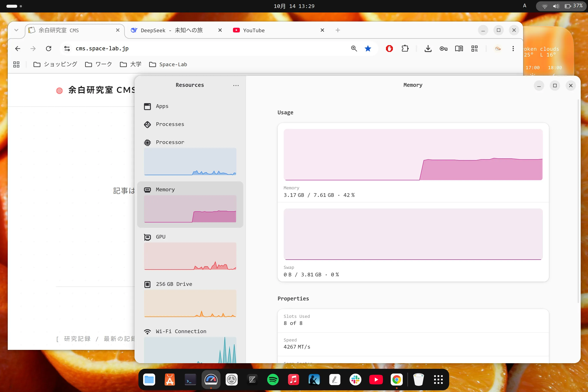Open the Apps section in Resources sidebar
588x392 pixels.
click(190, 106)
